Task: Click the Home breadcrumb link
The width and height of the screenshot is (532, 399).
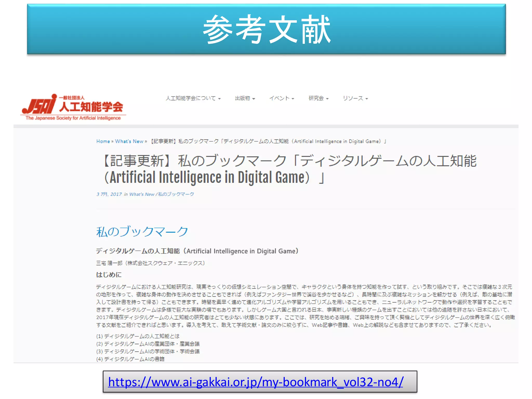Action: tap(103, 141)
